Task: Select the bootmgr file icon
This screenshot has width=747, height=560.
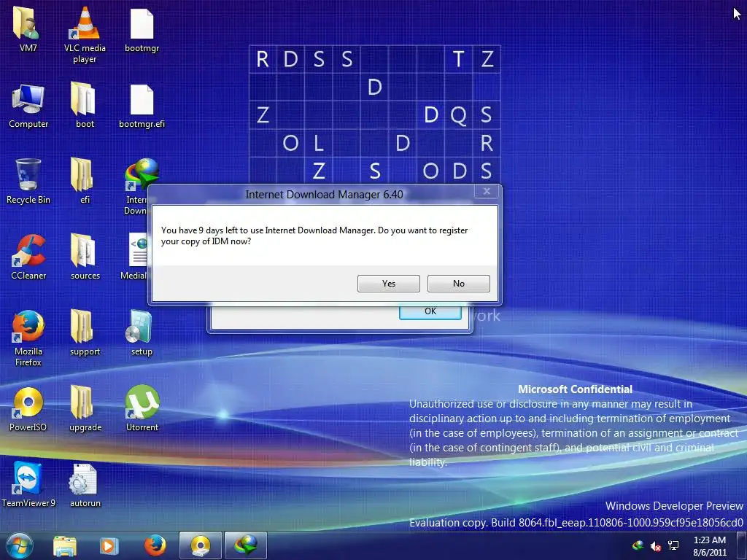Action: [142, 29]
